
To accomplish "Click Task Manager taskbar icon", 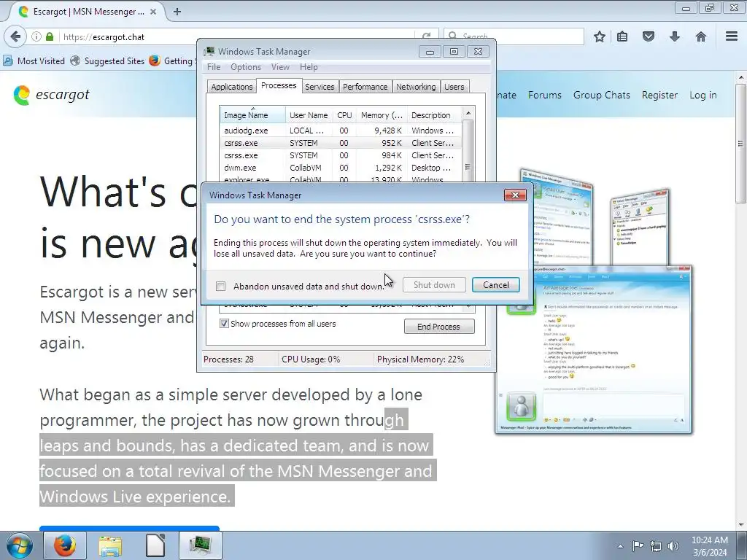I will [x=201, y=545].
